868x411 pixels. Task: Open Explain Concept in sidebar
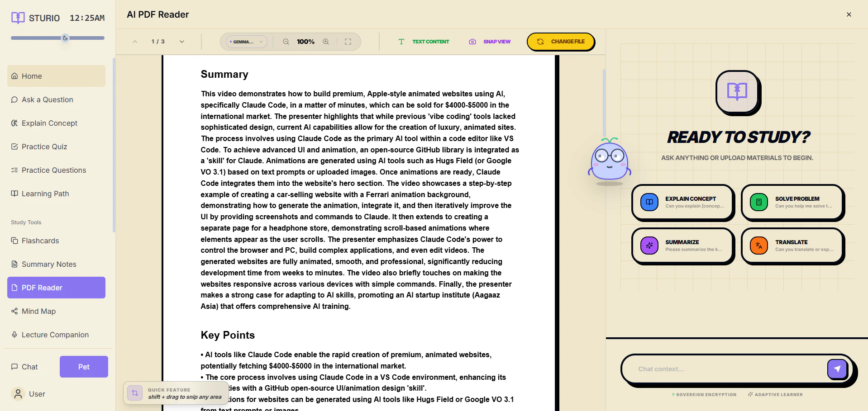coord(56,123)
